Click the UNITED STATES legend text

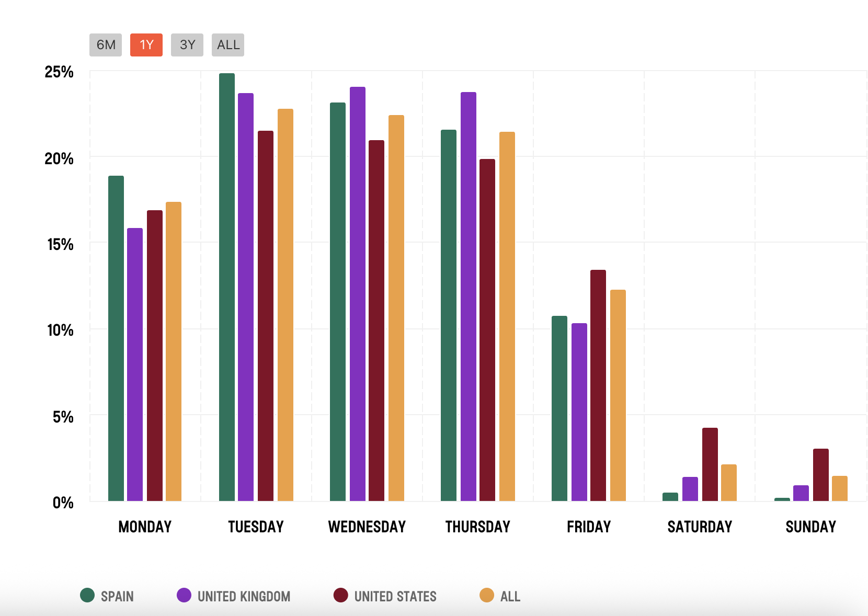395,597
